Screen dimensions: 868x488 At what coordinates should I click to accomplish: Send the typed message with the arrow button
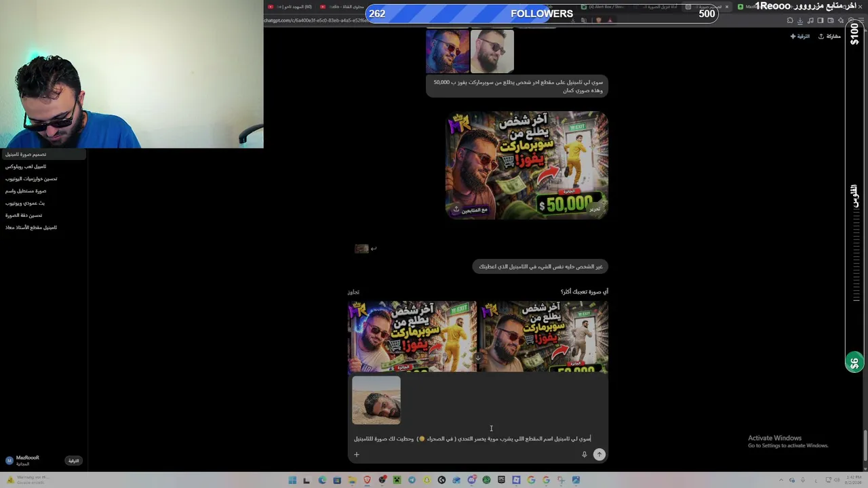(x=599, y=455)
